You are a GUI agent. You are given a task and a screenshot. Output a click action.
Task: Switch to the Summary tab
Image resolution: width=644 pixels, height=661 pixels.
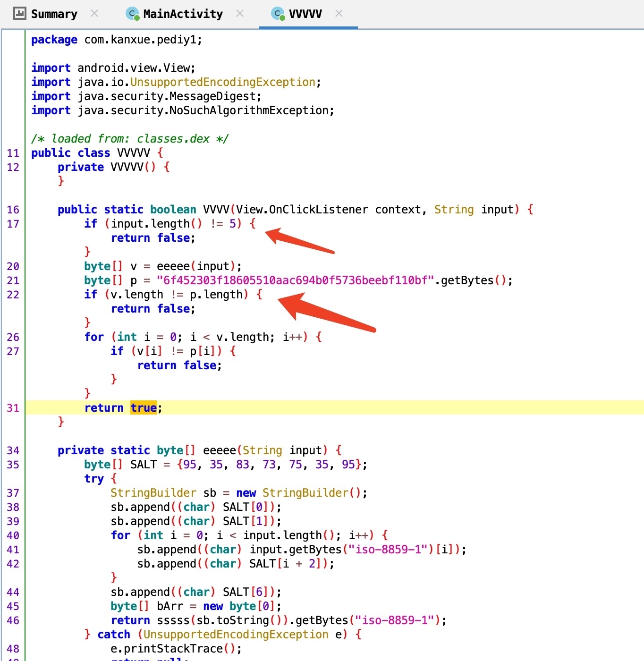point(54,14)
